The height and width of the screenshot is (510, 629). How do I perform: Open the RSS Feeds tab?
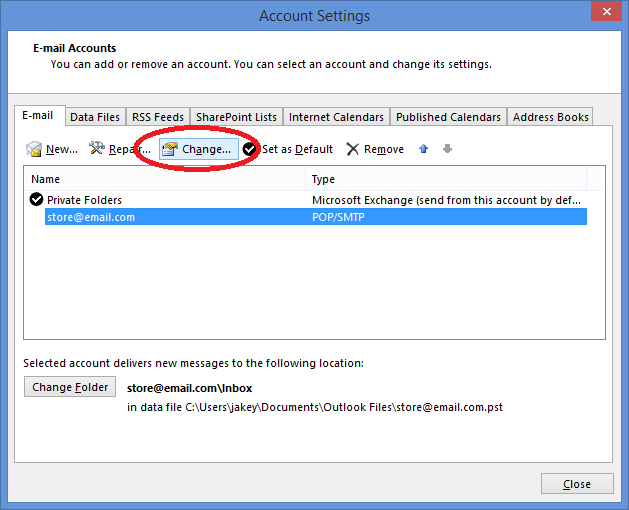tap(158, 117)
